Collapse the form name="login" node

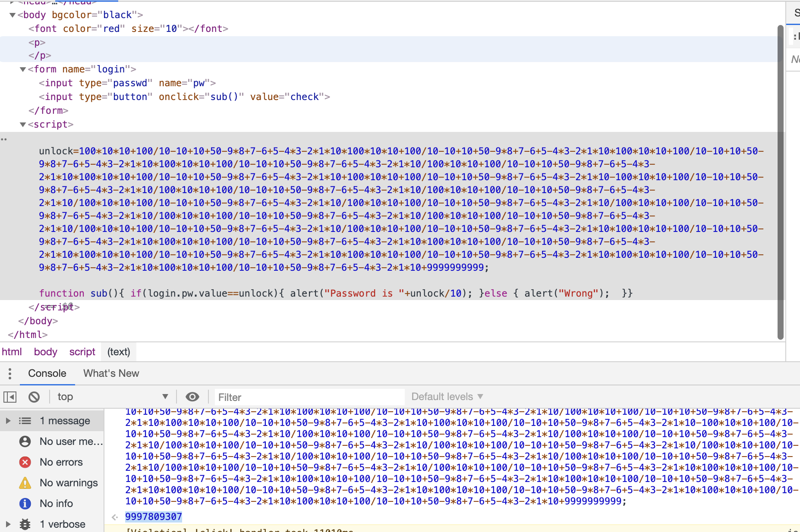(23, 69)
